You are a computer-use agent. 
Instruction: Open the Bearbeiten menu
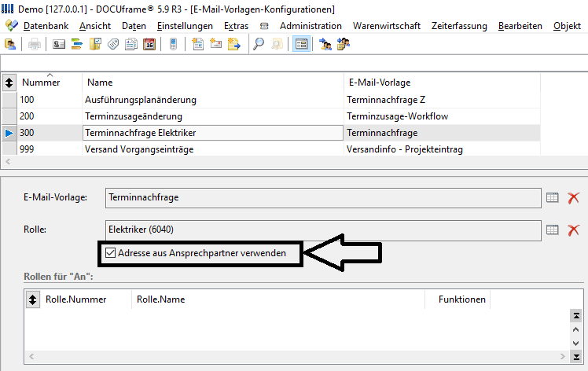pyautogui.click(x=520, y=26)
